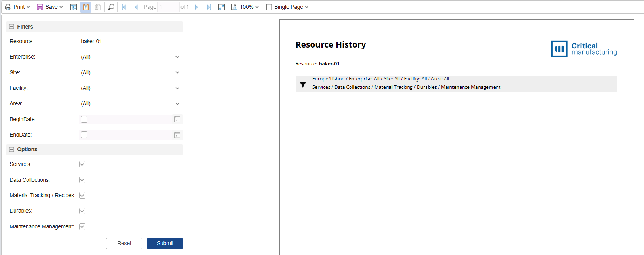This screenshot has height=255, width=644.
Task: Enable the EndDate checkbox
Action: tap(84, 135)
